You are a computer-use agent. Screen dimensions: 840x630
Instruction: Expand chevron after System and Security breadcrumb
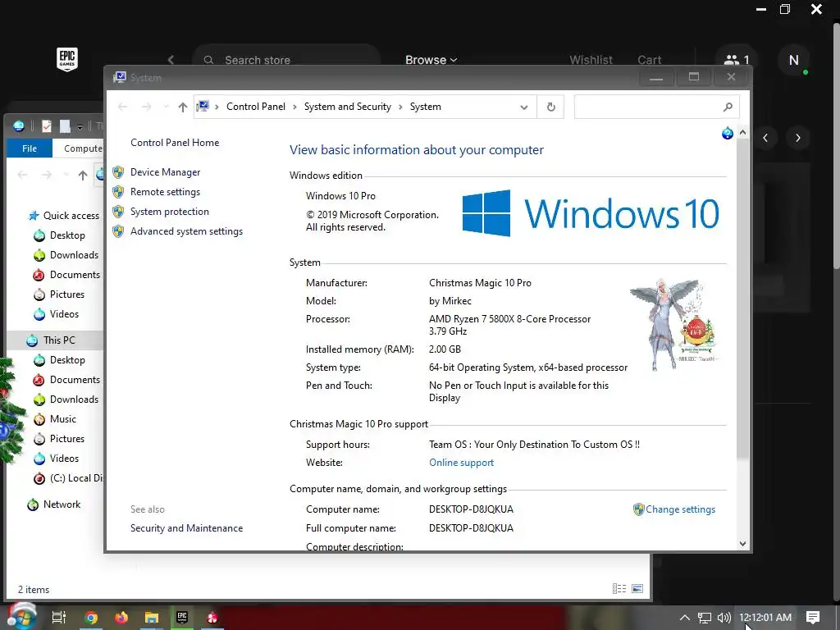[x=400, y=107]
